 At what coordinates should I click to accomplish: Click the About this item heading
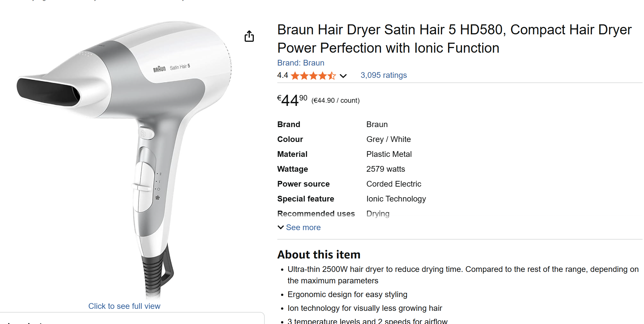[319, 254]
